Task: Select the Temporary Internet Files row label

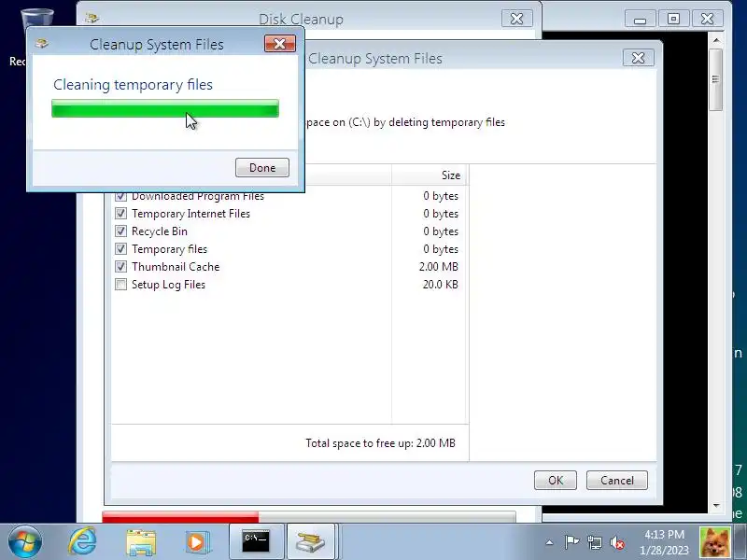Action: (190, 214)
